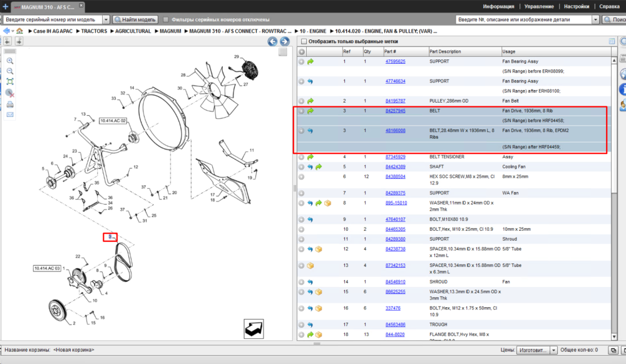
Task: Add BOLT 47640107 with round button
Action: [x=302, y=220]
